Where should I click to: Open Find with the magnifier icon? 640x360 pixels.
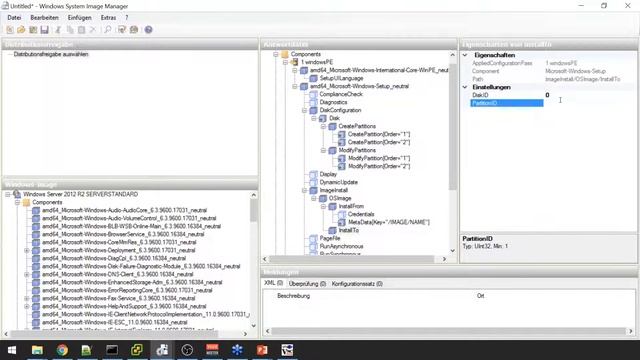tap(108, 30)
